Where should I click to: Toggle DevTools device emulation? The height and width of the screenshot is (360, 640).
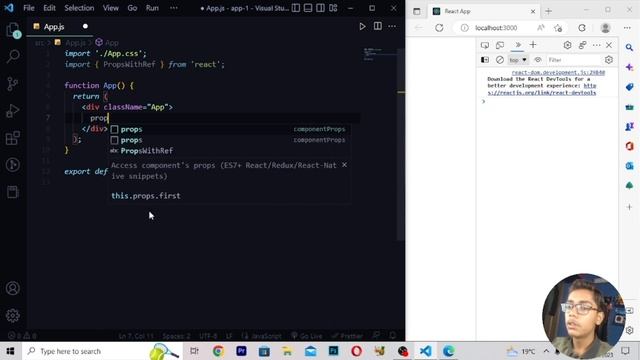[x=500, y=45]
